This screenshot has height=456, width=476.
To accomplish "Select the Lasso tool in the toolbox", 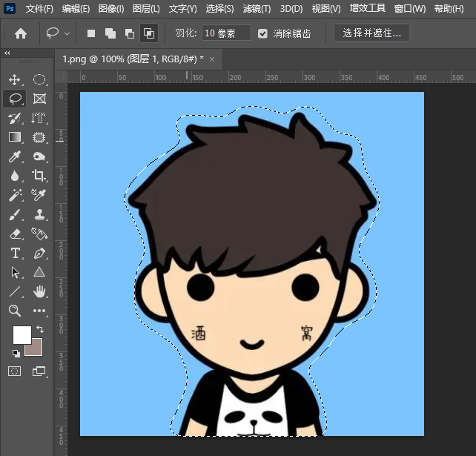I will point(15,99).
